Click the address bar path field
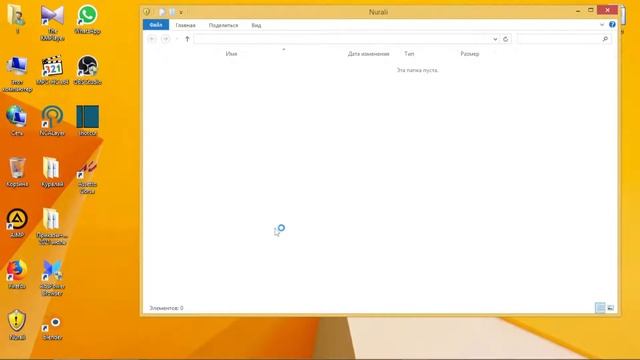Image resolution: width=640 pixels, height=360 pixels. (343, 39)
